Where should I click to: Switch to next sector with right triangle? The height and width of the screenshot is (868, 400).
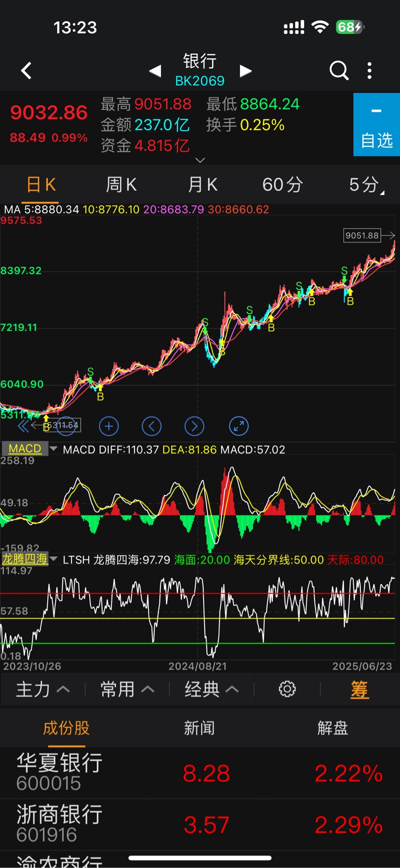coord(245,71)
